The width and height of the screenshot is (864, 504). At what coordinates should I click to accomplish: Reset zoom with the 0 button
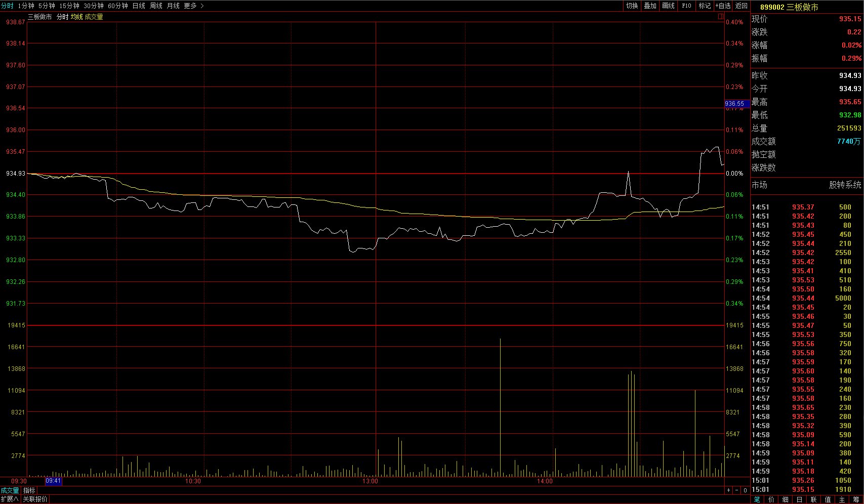[745, 490]
